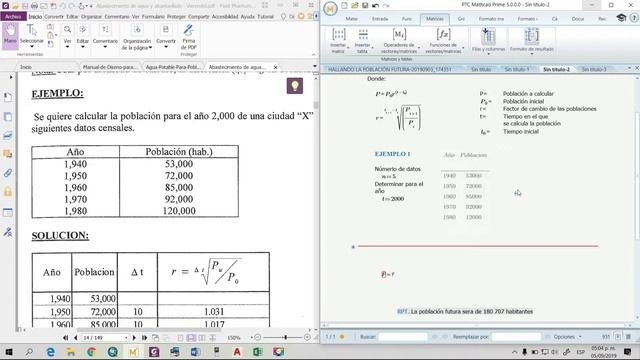Click the Mathcad help question mark icon
Image resolution: width=640 pixels, height=360 pixels.
point(634,18)
